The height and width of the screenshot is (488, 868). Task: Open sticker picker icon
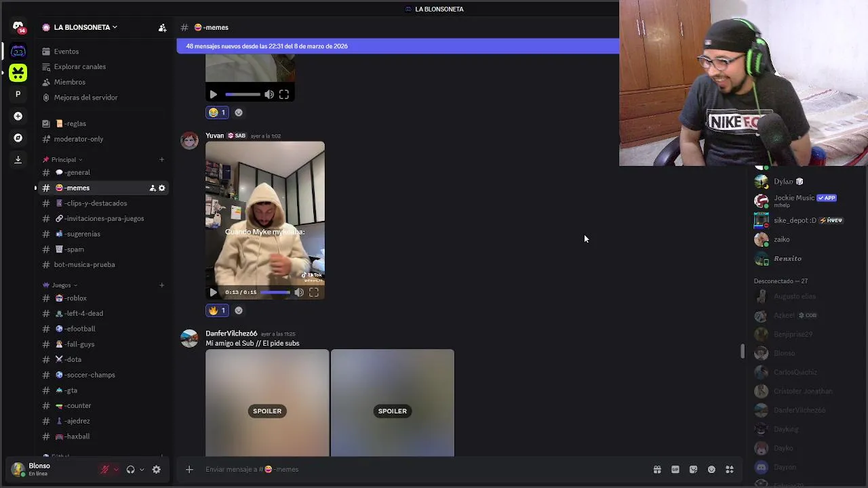693,469
